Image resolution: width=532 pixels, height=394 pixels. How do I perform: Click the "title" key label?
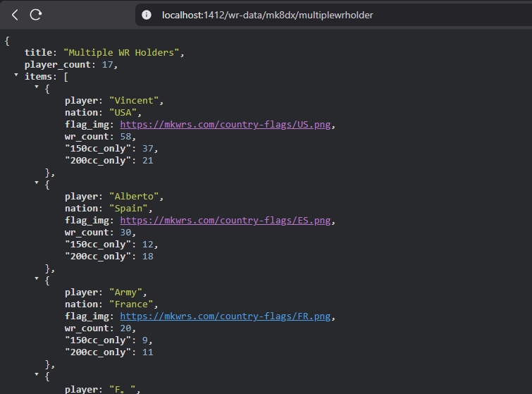(x=38, y=53)
